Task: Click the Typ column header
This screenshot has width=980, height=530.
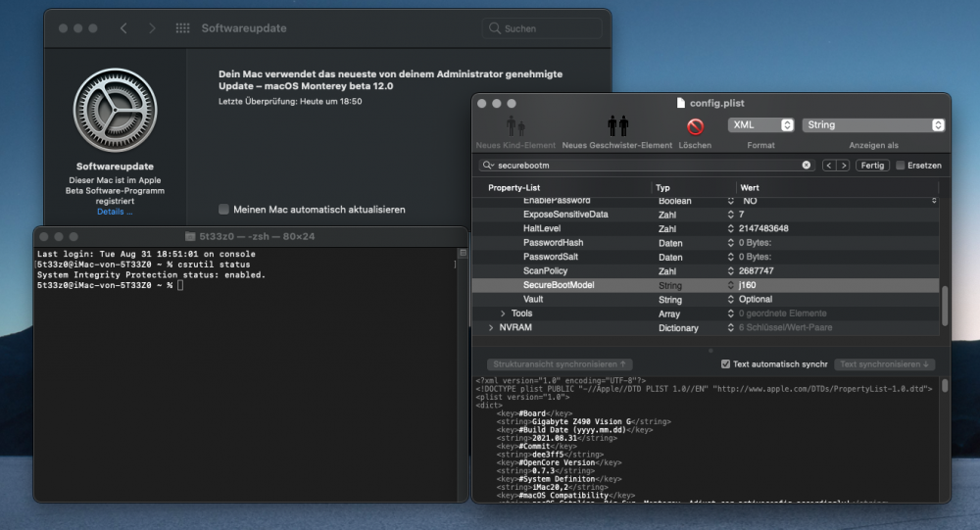Action: (662, 187)
